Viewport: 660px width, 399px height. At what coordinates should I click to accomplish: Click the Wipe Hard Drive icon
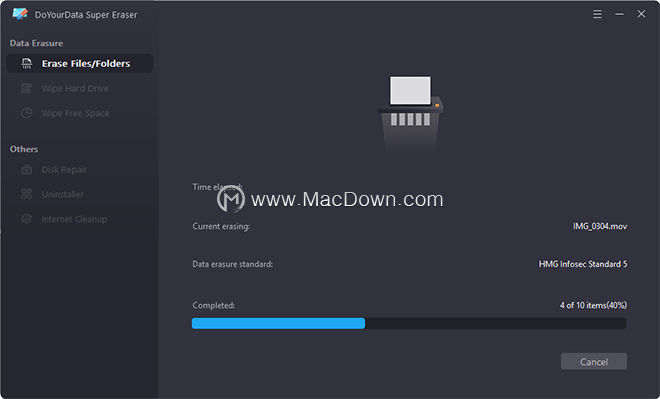[x=27, y=88]
